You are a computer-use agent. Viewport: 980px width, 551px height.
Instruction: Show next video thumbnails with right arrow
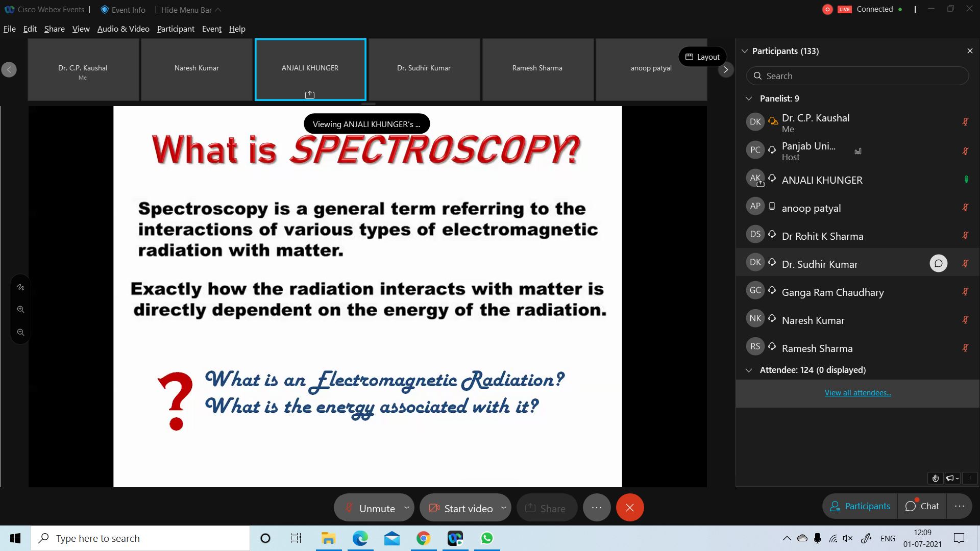[x=725, y=69]
